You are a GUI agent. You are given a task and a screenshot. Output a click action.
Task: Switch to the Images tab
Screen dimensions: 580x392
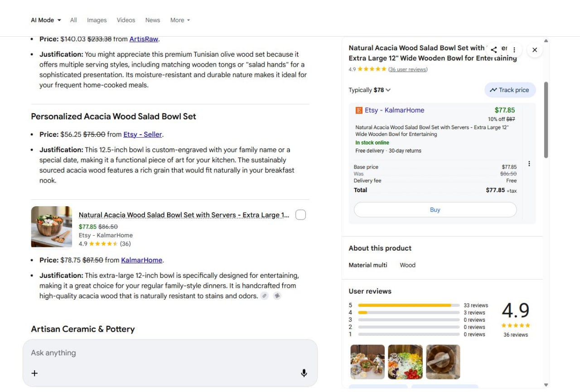point(97,20)
